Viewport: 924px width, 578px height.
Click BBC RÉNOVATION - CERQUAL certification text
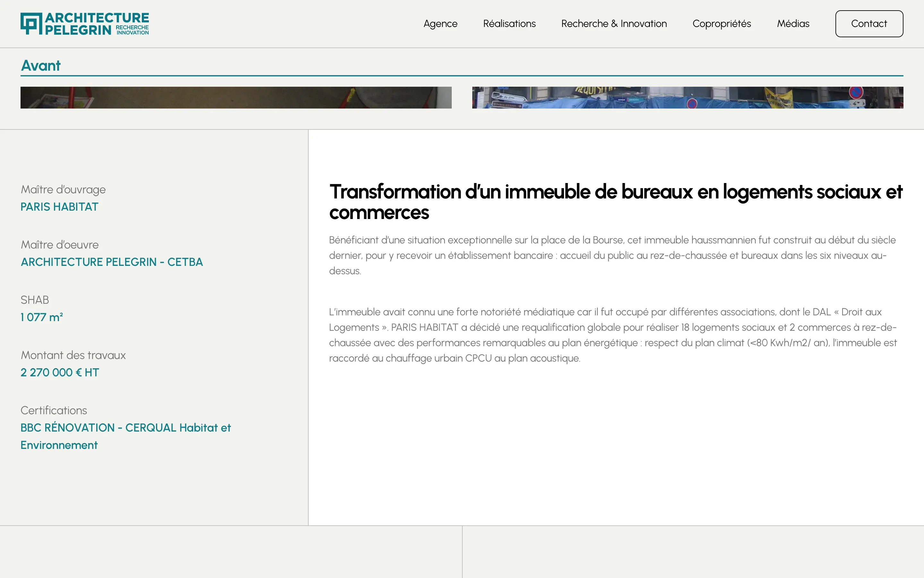pyautogui.click(x=126, y=436)
